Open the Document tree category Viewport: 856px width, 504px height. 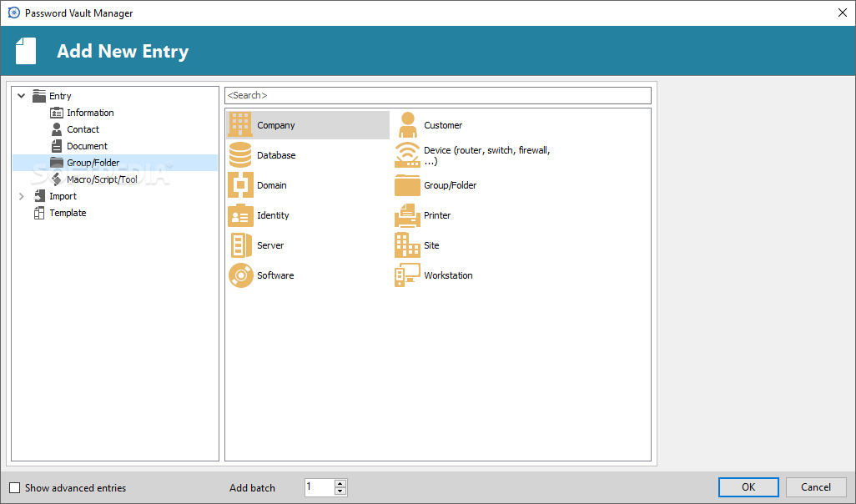click(x=88, y=146)
